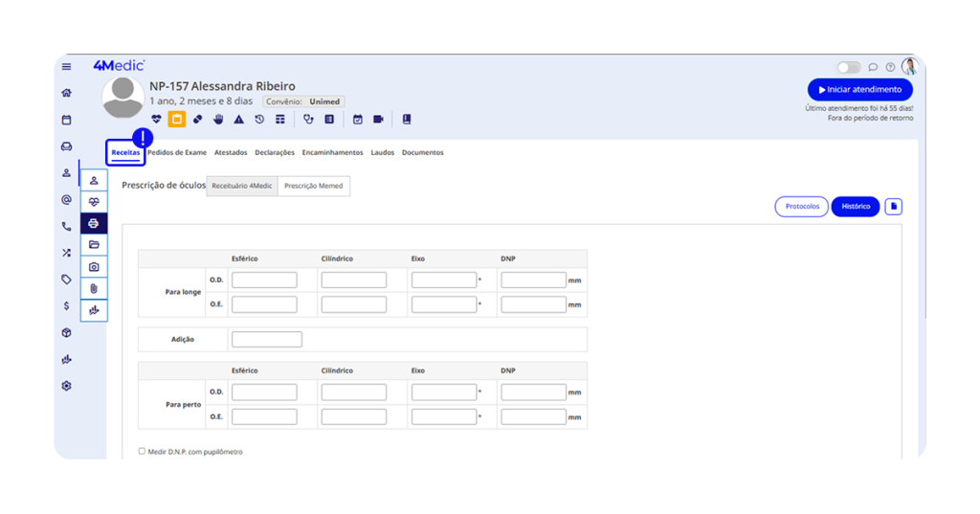Click the Adição input field

[267, 339]
